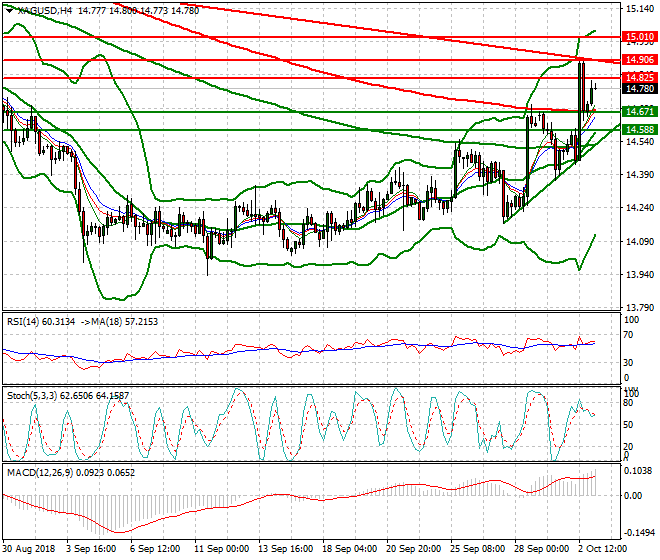The height and width of the screenshot is (560, 660).
Task: Click the 14.240 price scale value
Action: tap(640, 208)
